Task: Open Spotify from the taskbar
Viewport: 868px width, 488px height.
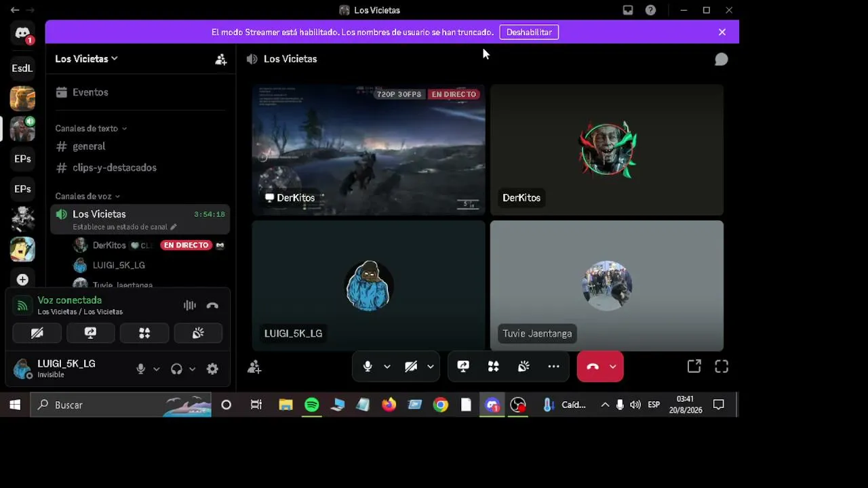Action: click(312, 405)
